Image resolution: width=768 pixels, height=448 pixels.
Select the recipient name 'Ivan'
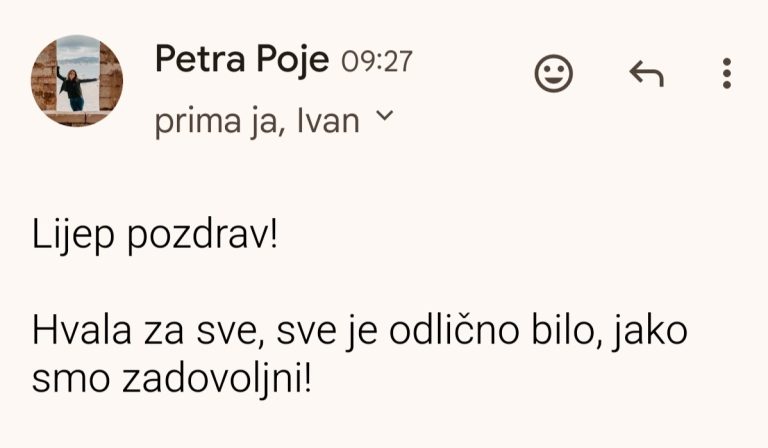point(329,121)
